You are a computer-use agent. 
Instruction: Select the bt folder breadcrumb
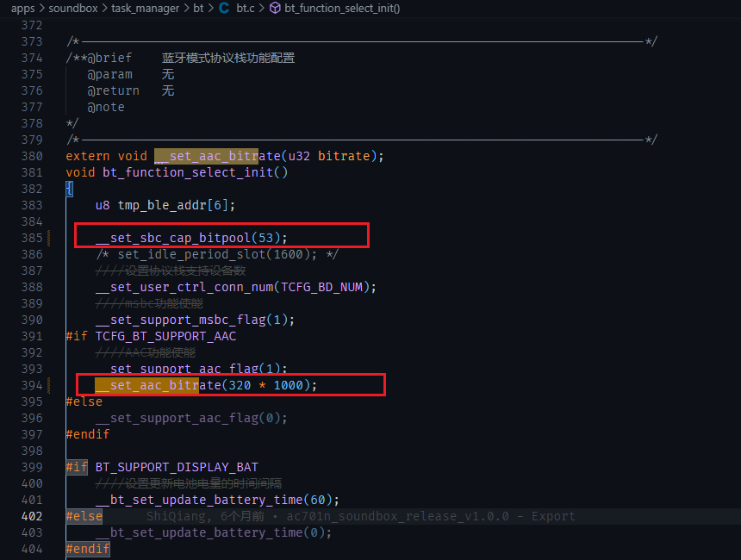(198, 9)
